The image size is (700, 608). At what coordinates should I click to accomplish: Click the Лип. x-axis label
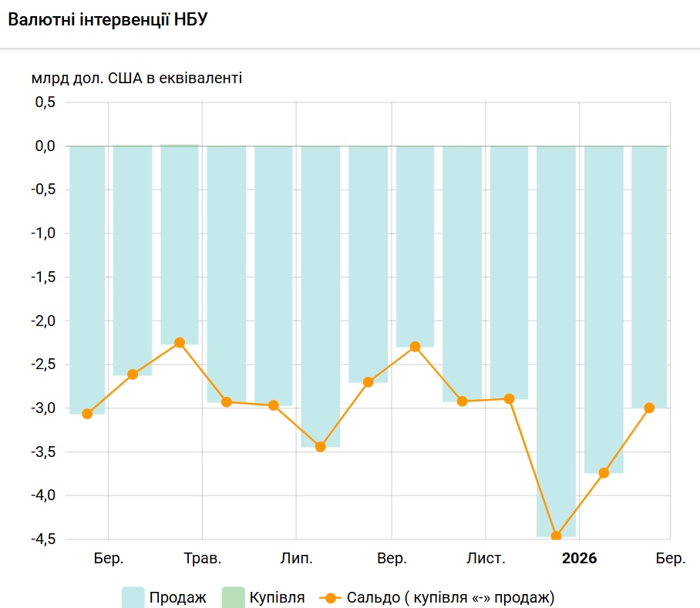click(297, 559)
